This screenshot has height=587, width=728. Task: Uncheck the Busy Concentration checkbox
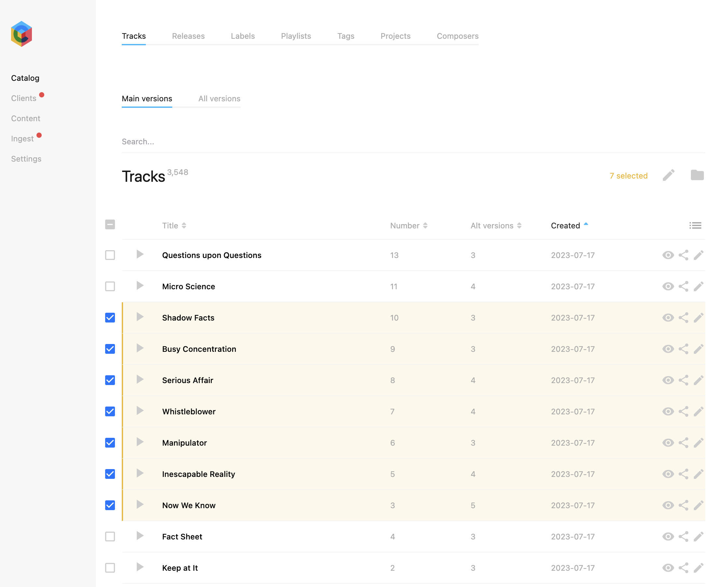110,349
